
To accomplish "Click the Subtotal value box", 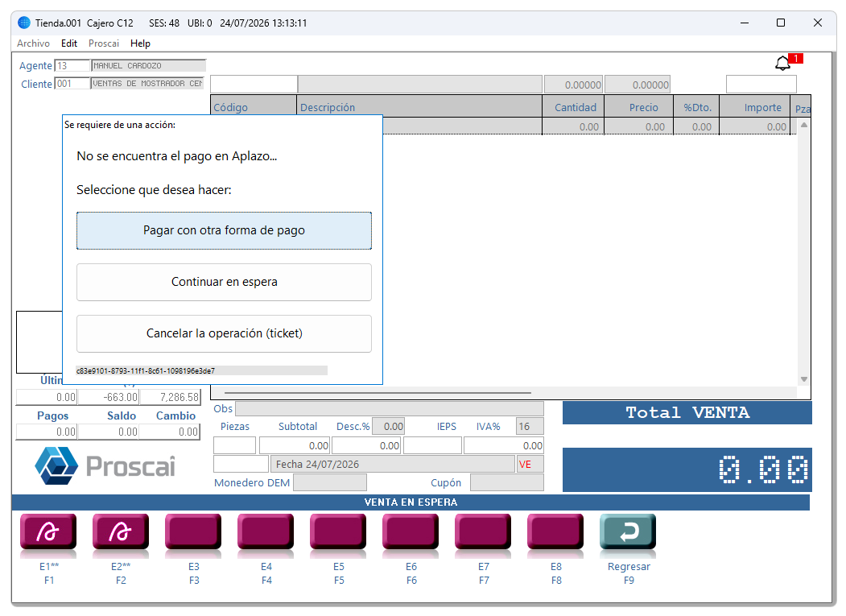I will point(295,445).
